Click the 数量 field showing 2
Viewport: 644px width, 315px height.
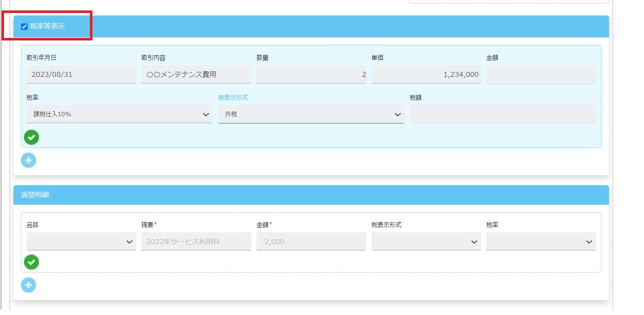pyautogui.click(x=311, y=74)
